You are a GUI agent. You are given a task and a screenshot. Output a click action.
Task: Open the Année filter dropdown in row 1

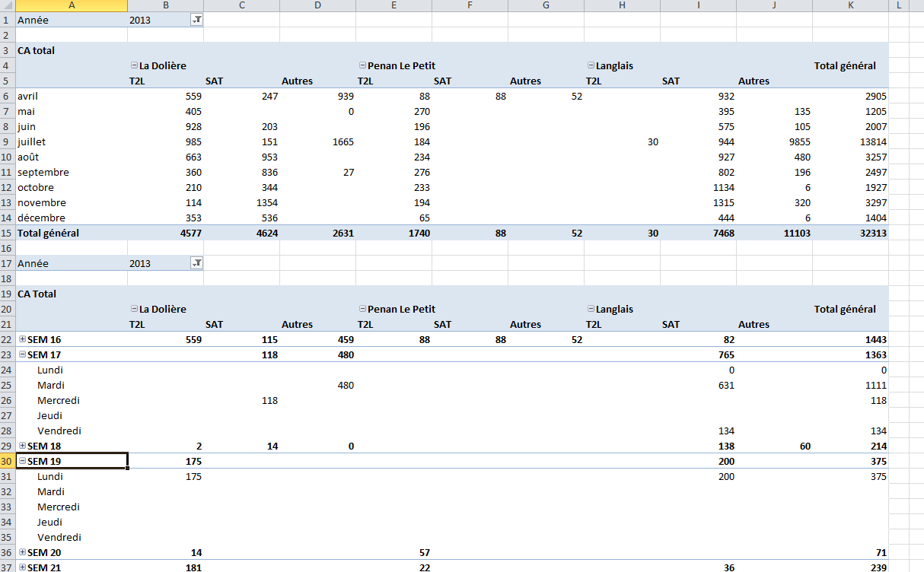(196, 21)
